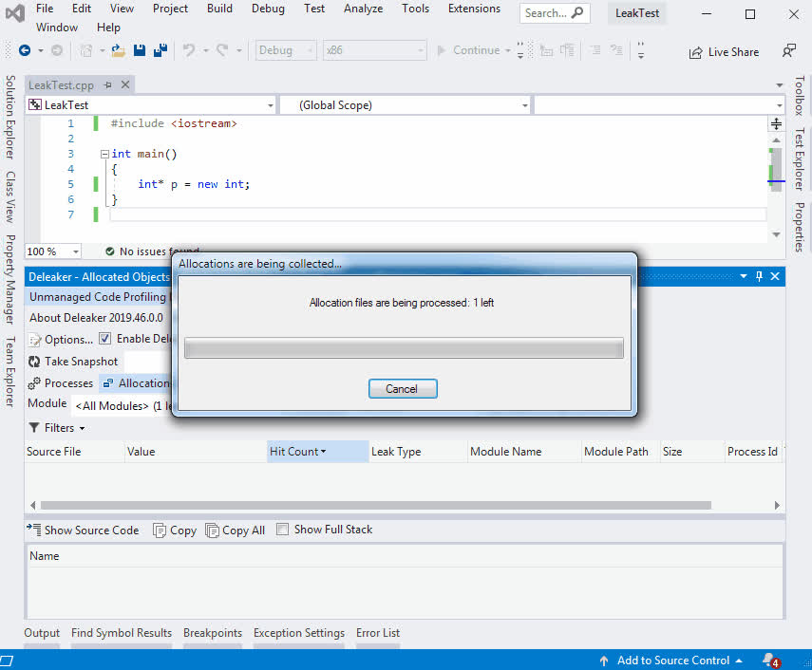
Task: Switch to the Error List tab
Action: tap(377, 632)
